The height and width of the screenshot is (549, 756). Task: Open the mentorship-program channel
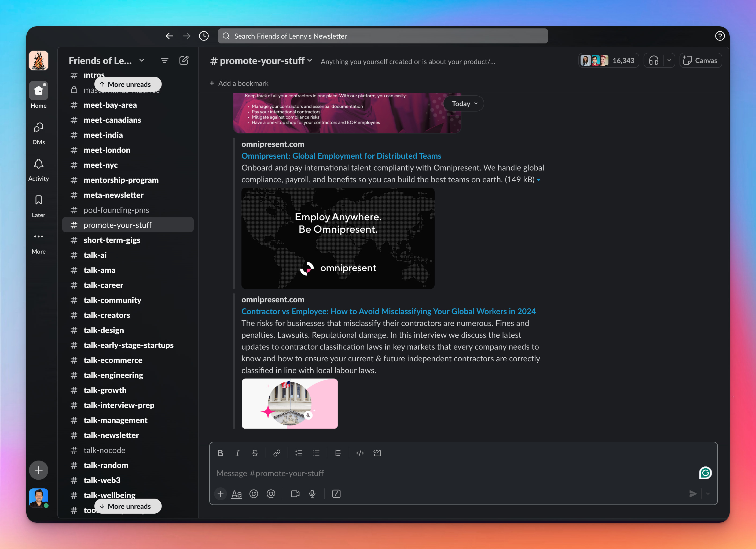128,180
